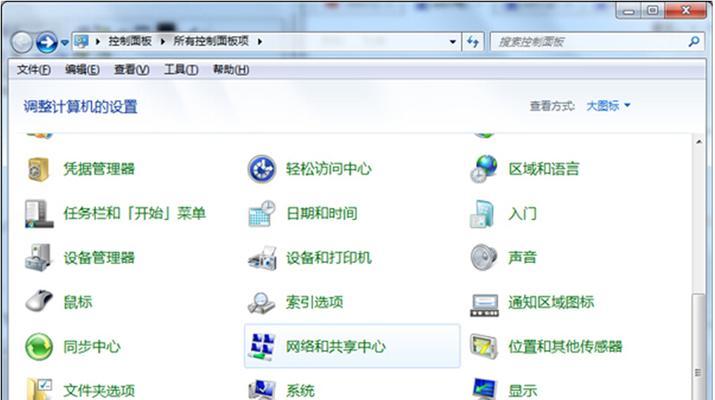Screen dimensions: 715x400
Task: Open the 设备管理器 link
Action: click(99, 258)
